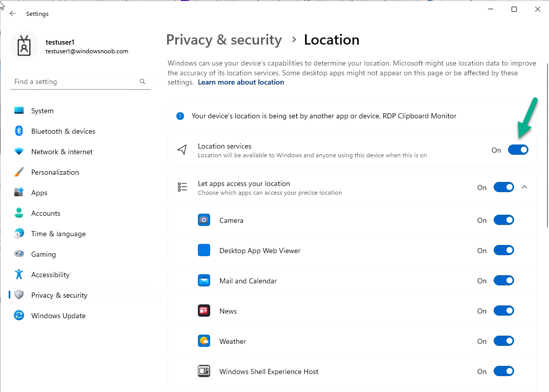Click the Camera app icon
The width and height of the screenshot is (549, 392).
(x=204, y=220)
